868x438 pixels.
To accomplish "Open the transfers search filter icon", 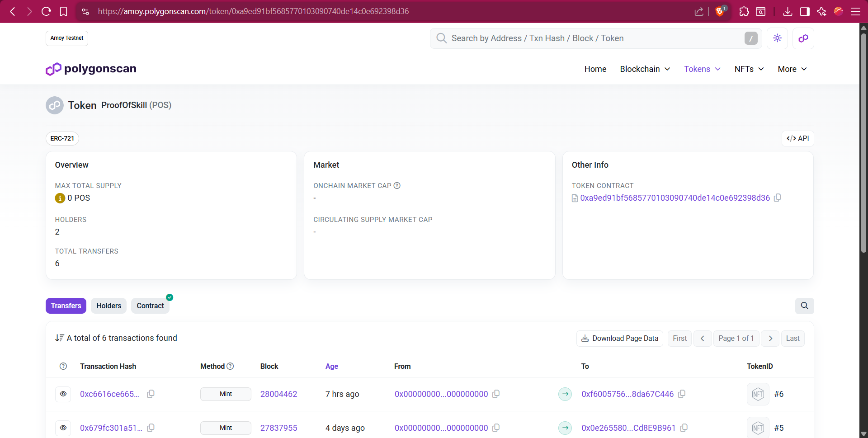I will tap(805, 306).
